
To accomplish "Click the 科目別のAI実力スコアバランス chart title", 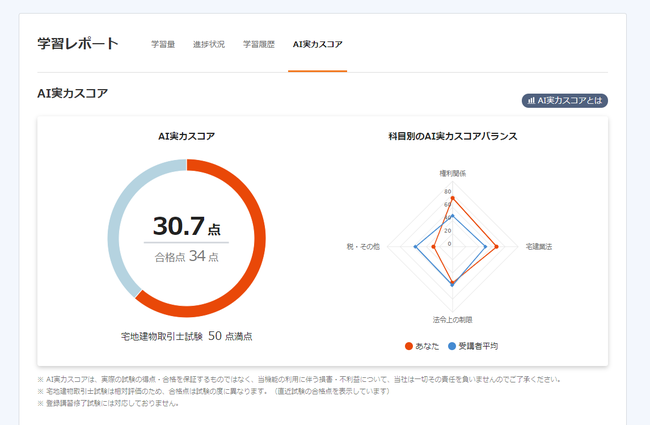I will pos(452,135).
